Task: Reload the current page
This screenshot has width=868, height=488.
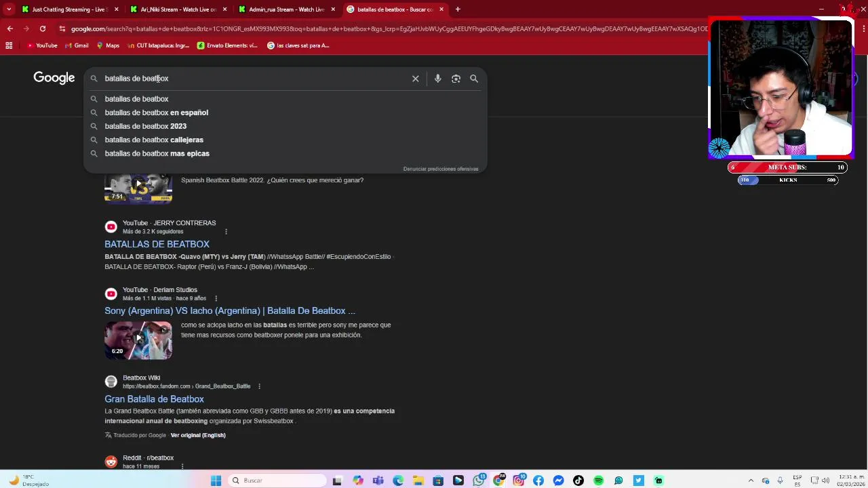Action: (x=43, y=28)
